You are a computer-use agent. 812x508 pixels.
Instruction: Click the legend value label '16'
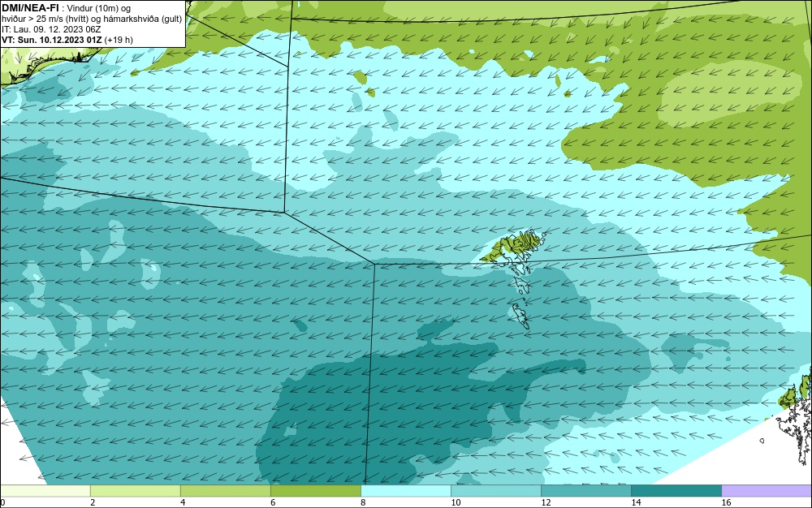[x=726, y=502]
